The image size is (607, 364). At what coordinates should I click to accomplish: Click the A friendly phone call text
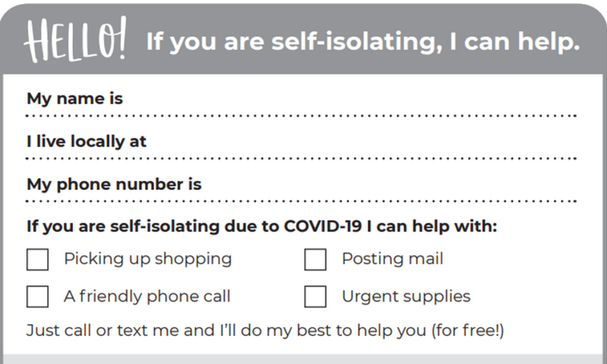147,297
